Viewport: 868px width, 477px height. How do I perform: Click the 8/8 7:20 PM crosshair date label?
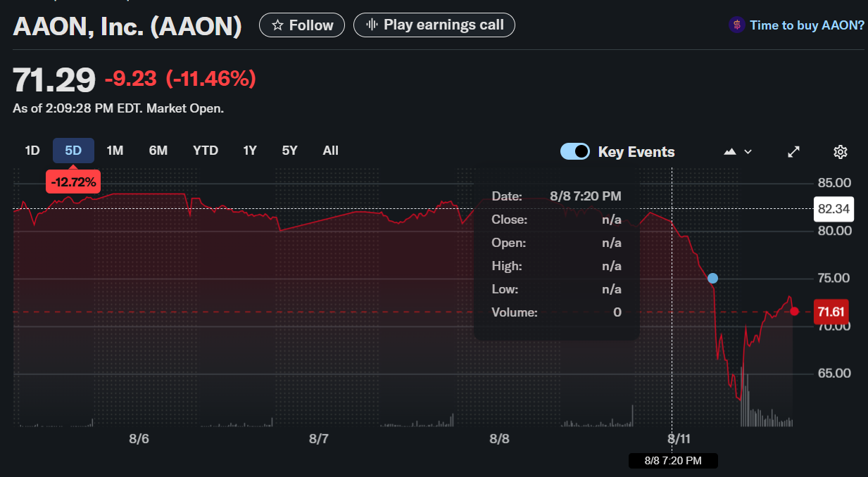pyautogui.click(x=673, y=461)
